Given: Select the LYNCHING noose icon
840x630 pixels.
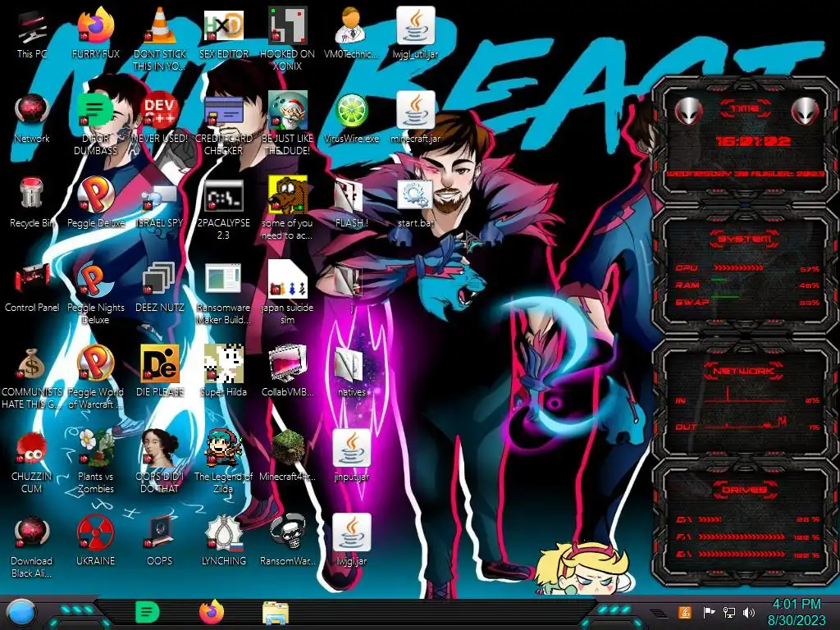Looking at the screenshot, I should click(224, 533).
